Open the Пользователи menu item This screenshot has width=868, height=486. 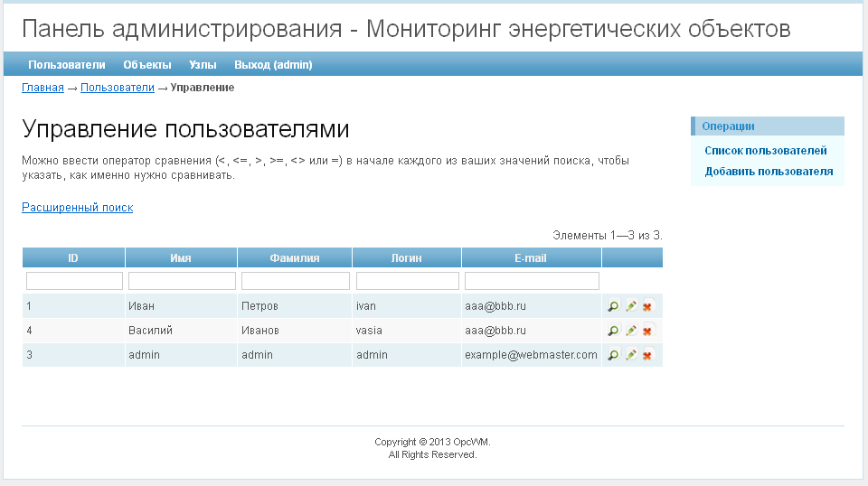tap(66, 65)
